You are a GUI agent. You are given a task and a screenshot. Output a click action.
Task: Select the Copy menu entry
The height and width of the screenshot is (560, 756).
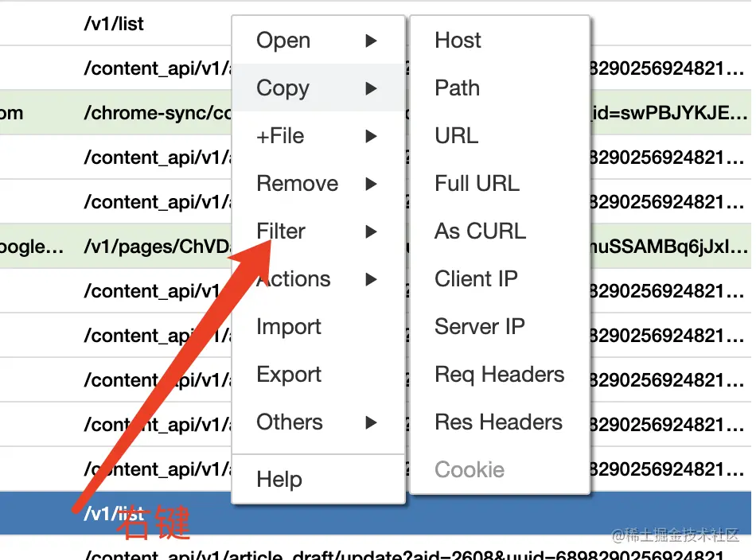(318, 88)
